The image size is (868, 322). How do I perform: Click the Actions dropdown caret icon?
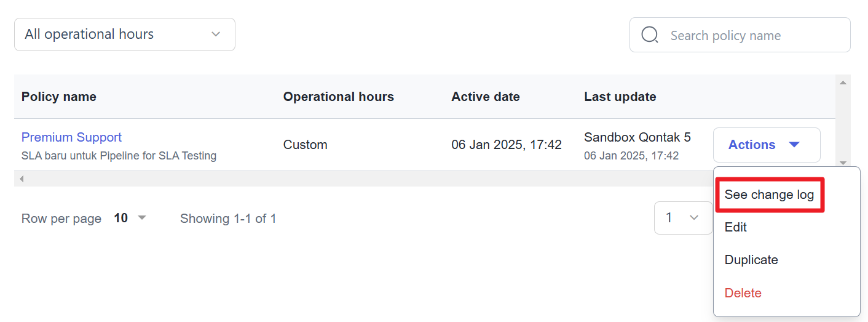click(x=794, y=145)
